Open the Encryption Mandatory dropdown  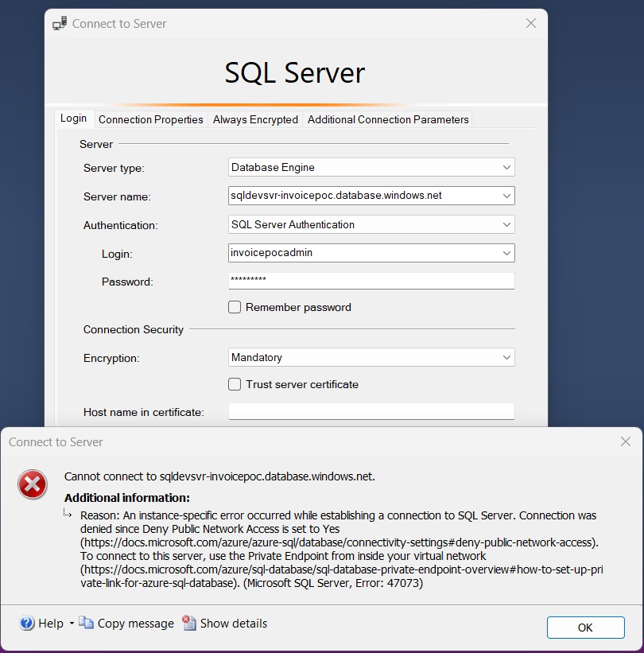click(371, 357)
